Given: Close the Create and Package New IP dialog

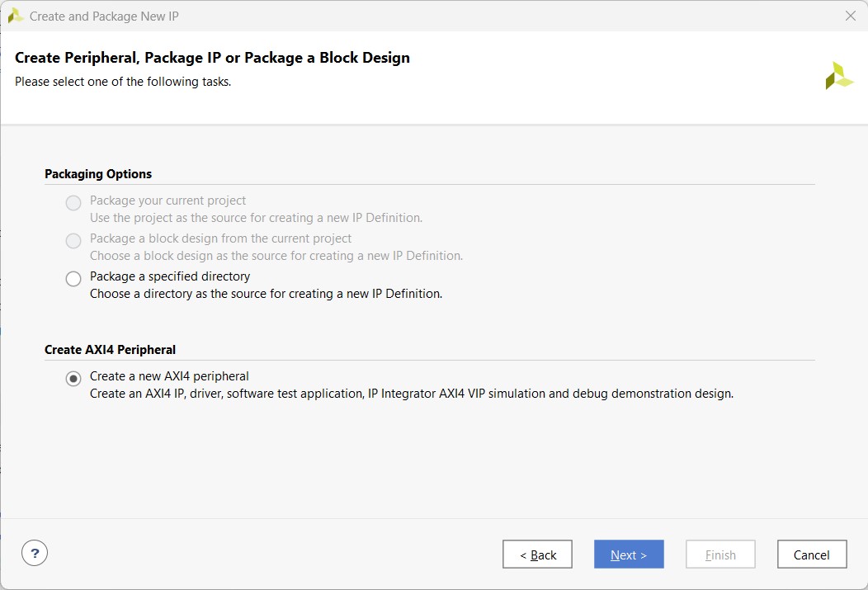Looking at the screenshot, I should (x=851, y=16).
